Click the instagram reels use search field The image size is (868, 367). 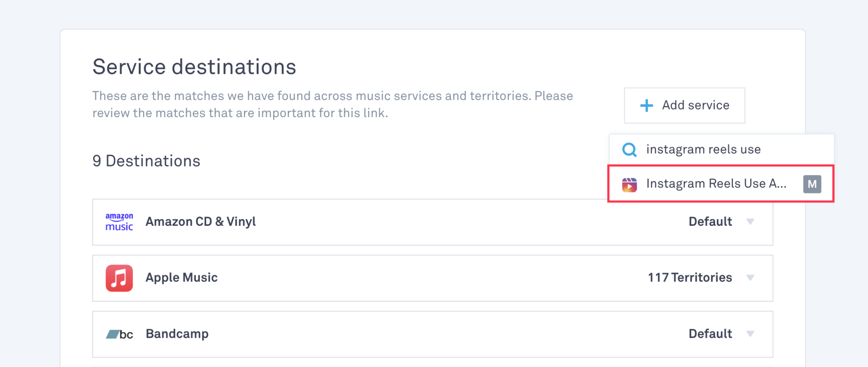(x=730, y=149)
